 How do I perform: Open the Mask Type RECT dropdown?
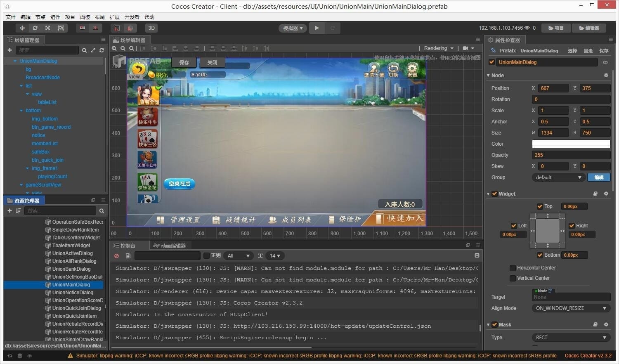(571, 338)
